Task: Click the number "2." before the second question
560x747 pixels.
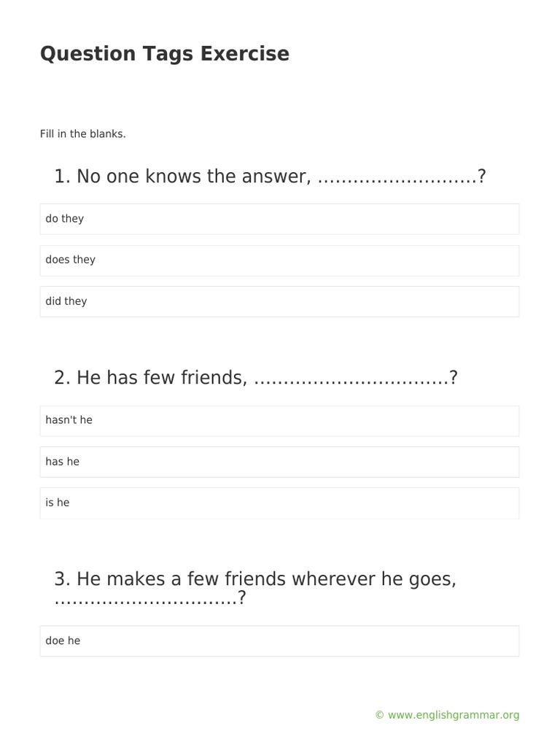Action: (62, 378)
